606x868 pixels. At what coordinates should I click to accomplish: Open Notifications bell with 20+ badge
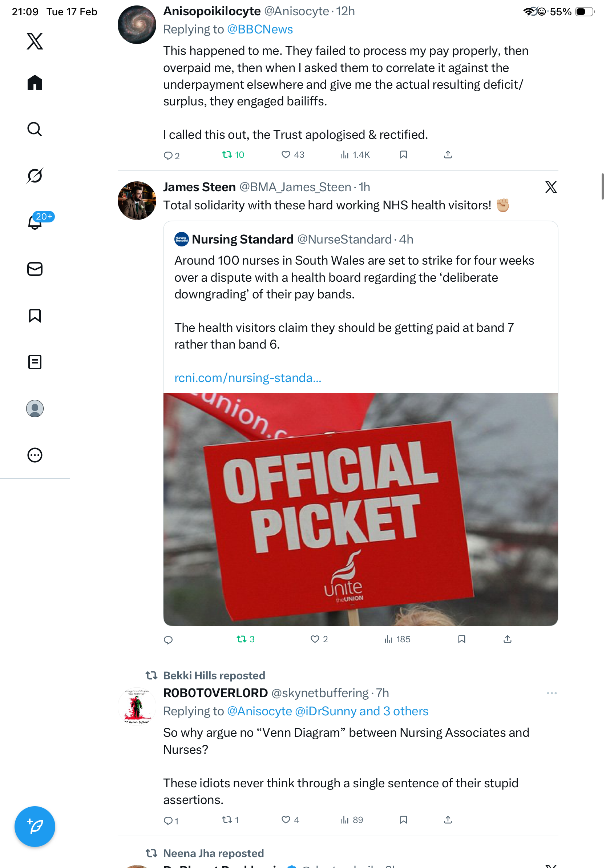point(35,222)
